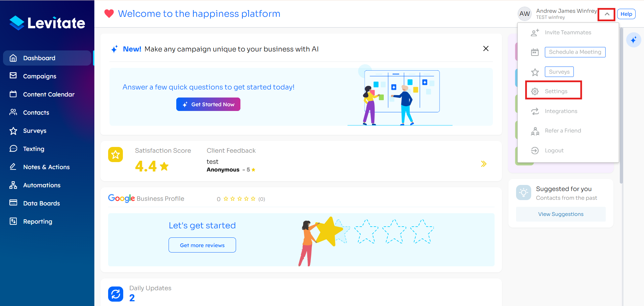Click the Andrew James Winfrey name

tap(566, 11)
